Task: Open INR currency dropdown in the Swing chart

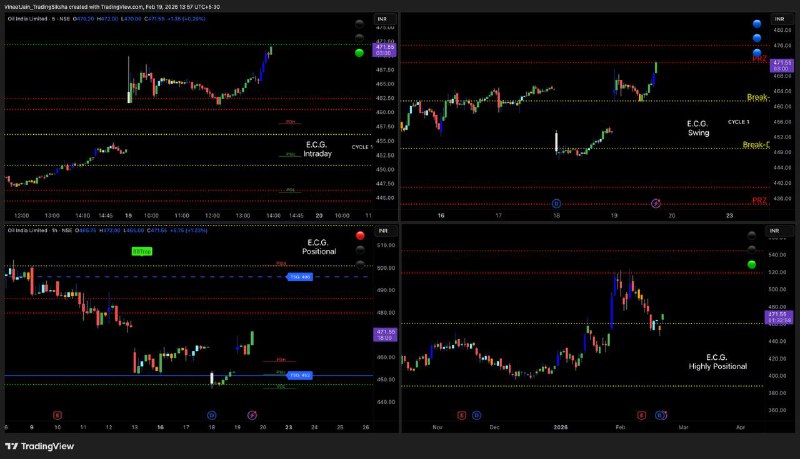Action: click(780, 18)
